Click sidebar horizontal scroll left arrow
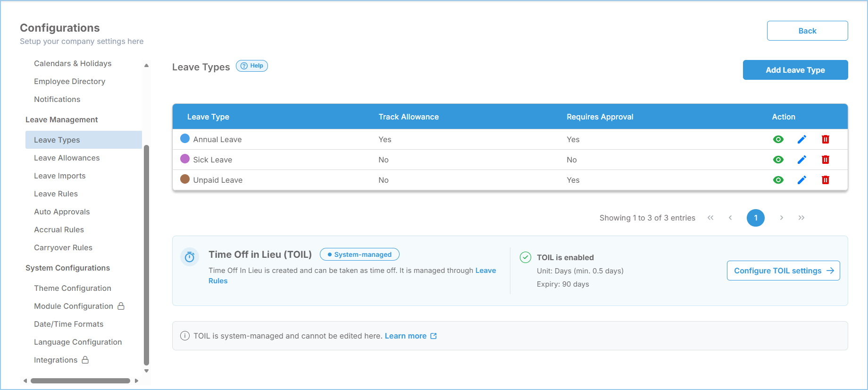 25,381
